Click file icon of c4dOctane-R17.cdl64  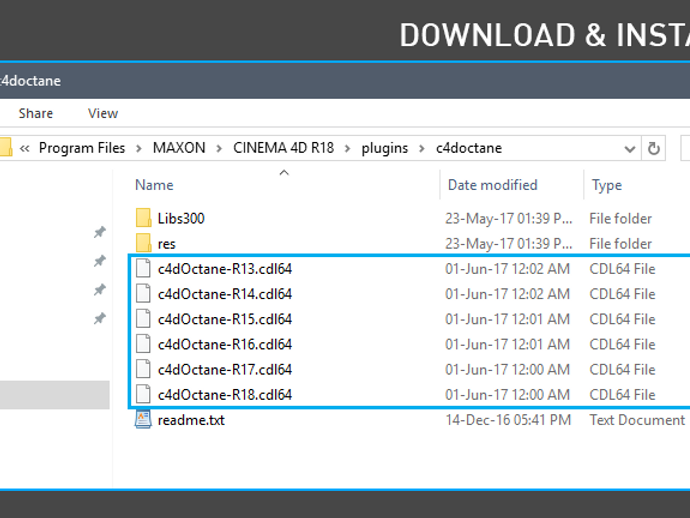pos(143,368)
